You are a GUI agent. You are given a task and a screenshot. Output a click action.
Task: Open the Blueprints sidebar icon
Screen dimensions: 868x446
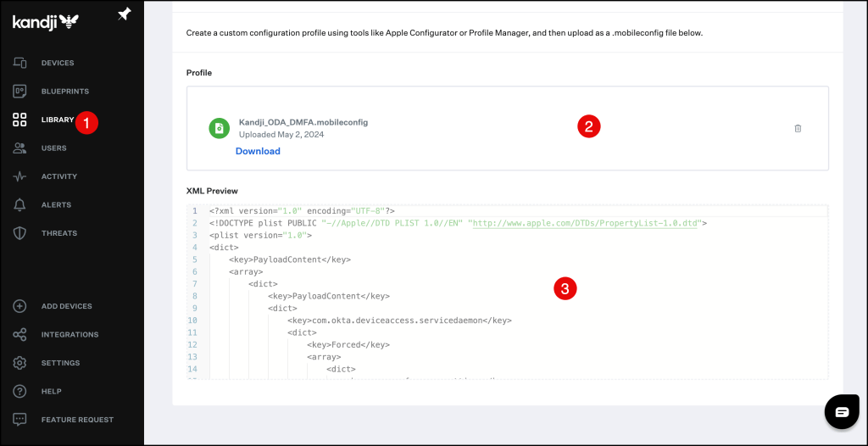tap(19, 91)
